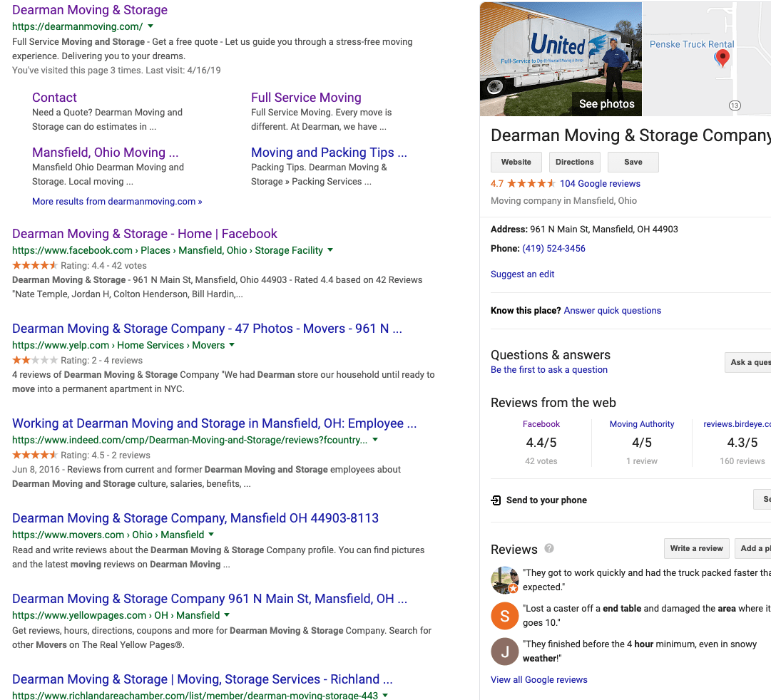This screenshot has width=771, height=700.
Task: Expand dropdown arrow beside yellowpages.com URL
Action: tap(227, 614)
